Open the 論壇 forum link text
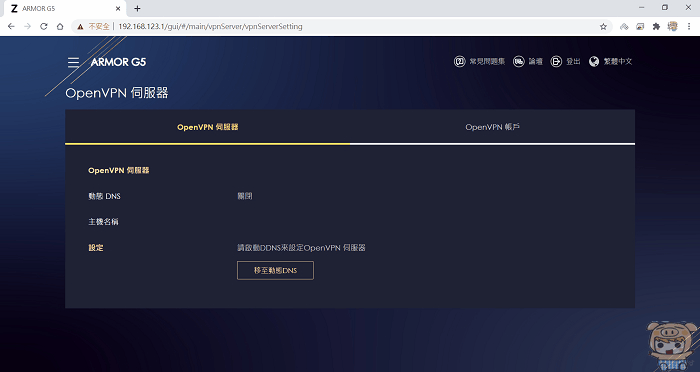700x372 pixels. pyautogui.click(x=536, y=62)
